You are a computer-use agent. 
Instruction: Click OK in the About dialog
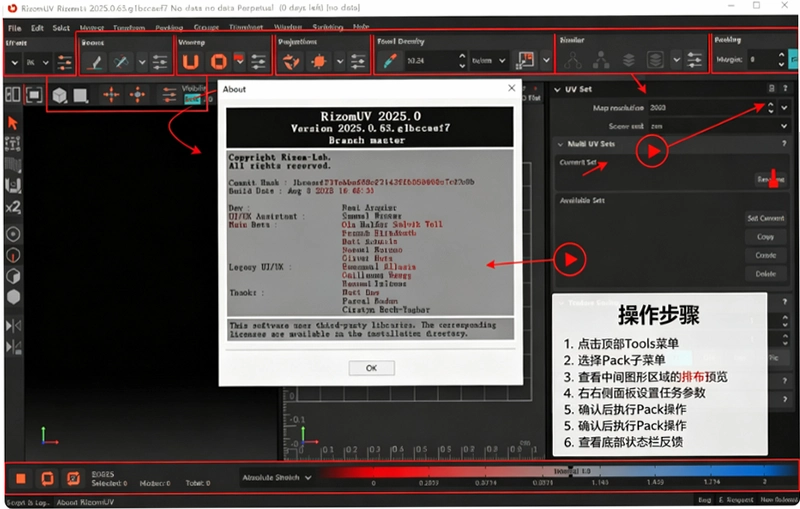(x=371, y=368)
